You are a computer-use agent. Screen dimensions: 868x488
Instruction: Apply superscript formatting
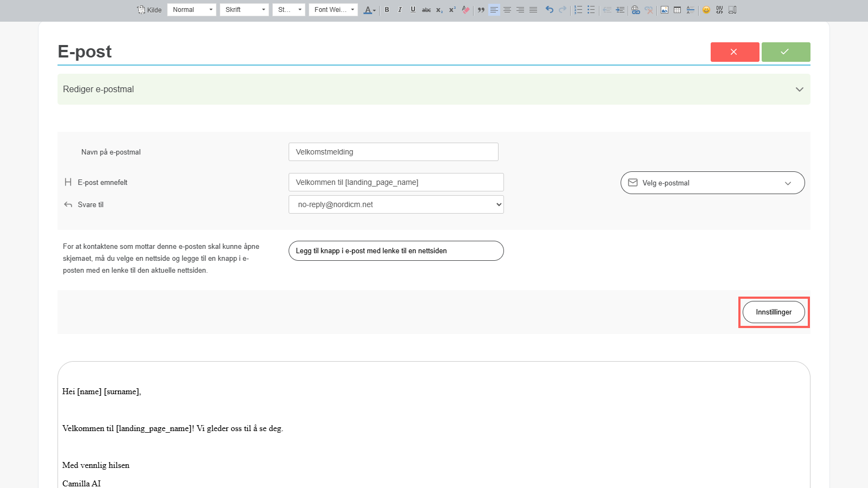452,10
